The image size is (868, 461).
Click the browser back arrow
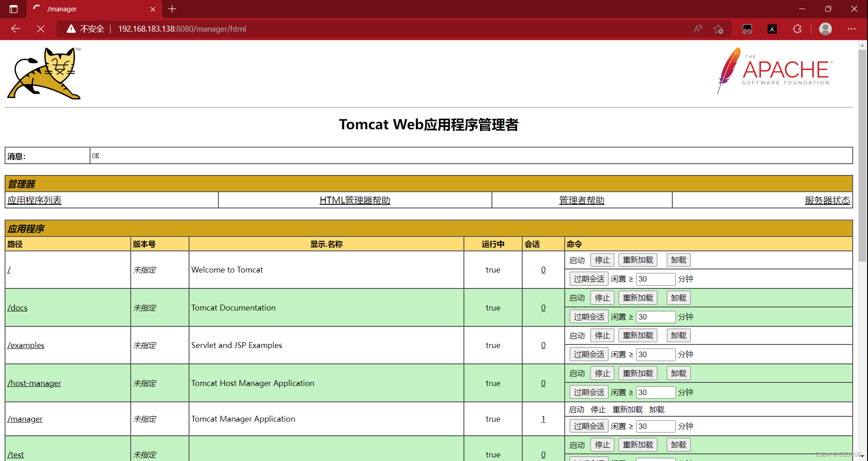click(16, 29)
